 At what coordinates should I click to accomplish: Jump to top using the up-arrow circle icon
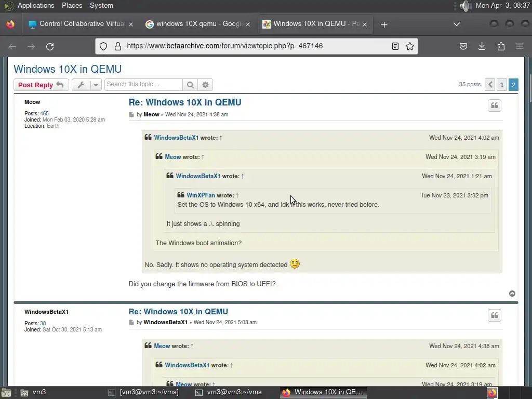pos(512,294)
